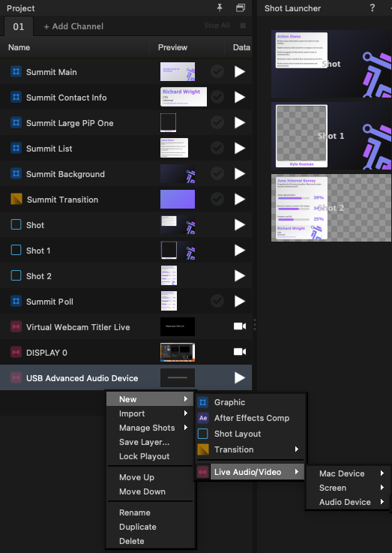
Task: Play the Summit Main layer
Action: (x=240, y=71)
